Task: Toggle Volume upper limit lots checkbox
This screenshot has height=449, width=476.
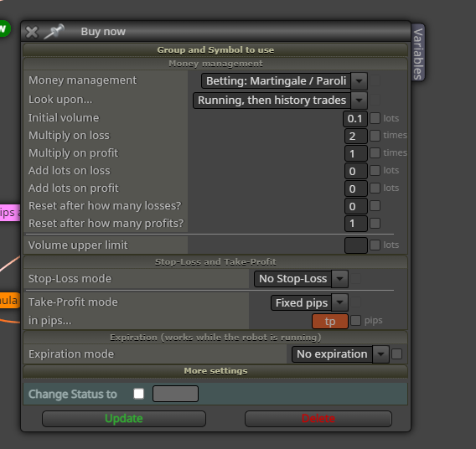Action: tap(375, 245)
